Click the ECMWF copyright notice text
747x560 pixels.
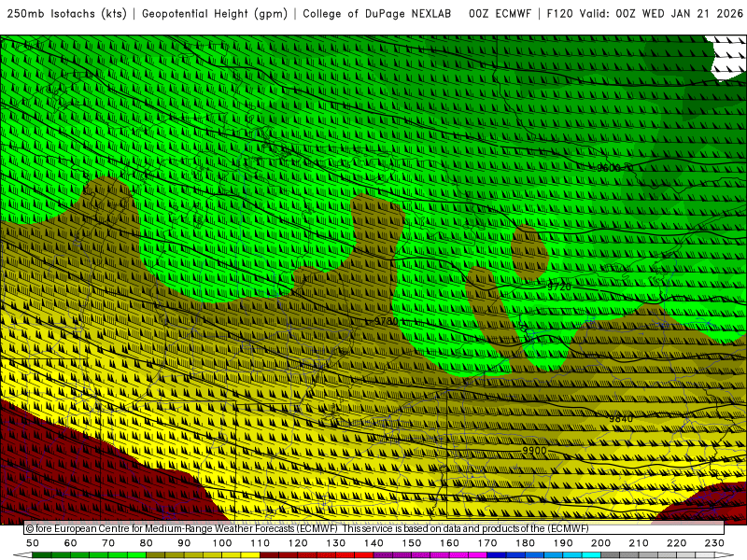pyautogui.click(x=307, y=528)
